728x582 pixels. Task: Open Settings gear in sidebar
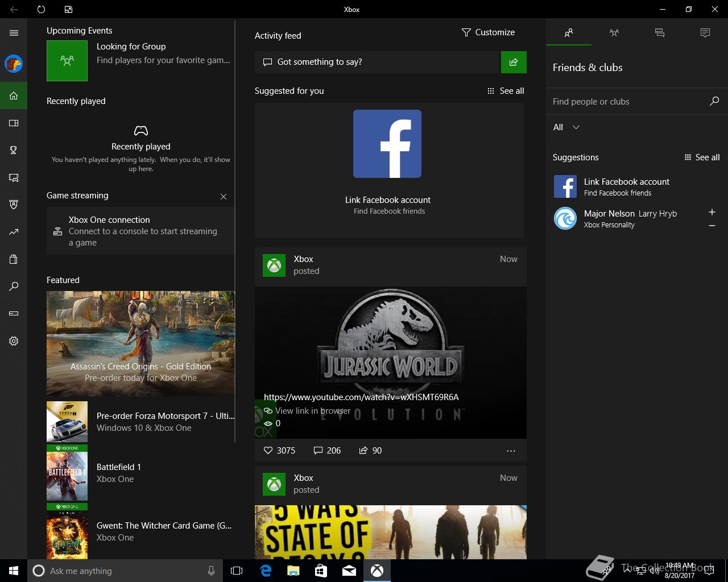(14, 341)
